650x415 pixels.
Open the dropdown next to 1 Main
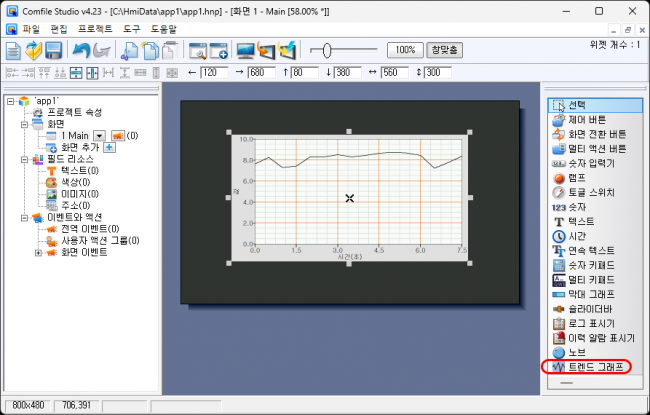99,135
